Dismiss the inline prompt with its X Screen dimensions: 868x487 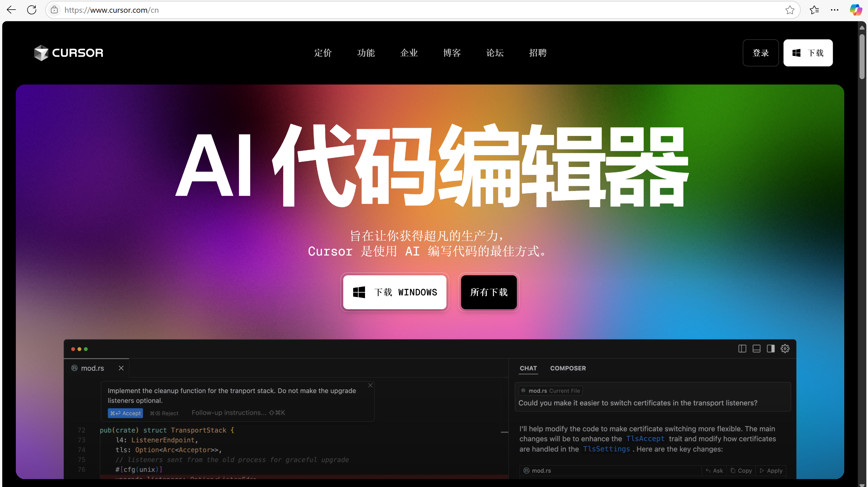(x=370, y=385)
